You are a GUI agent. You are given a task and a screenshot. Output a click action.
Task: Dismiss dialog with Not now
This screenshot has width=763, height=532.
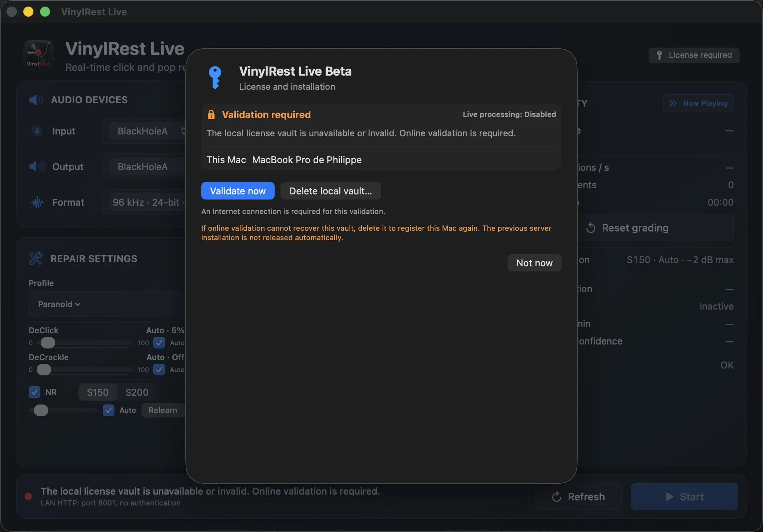(534, 263)
